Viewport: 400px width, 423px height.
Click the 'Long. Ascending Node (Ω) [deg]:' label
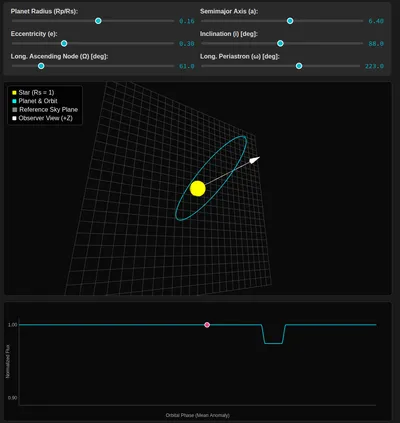pyautogui.click(x=59, y=56)
